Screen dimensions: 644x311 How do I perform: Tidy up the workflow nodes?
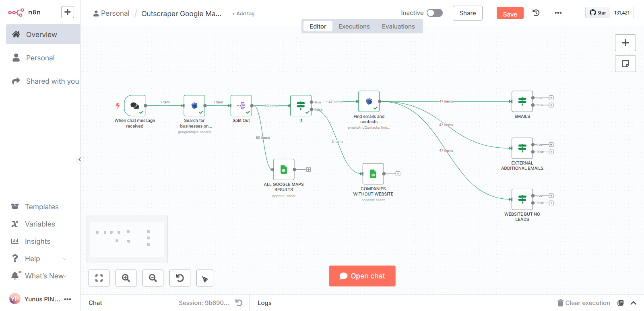tap(205, 278)
